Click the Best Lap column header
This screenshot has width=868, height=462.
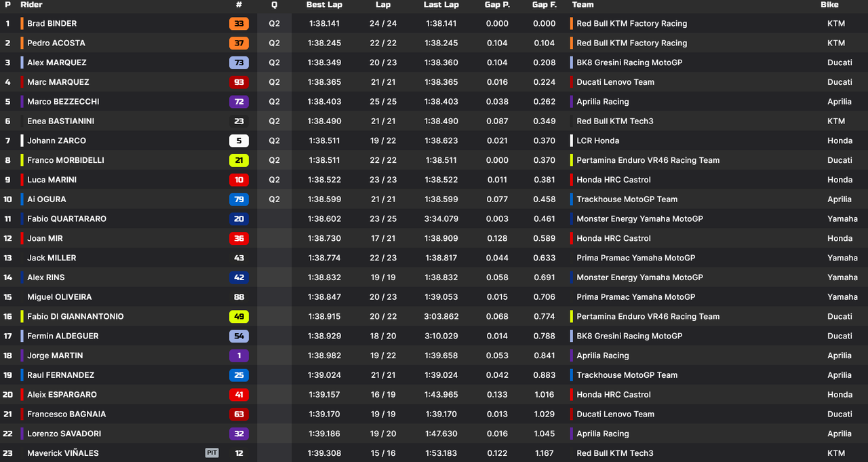coord(324,5)
